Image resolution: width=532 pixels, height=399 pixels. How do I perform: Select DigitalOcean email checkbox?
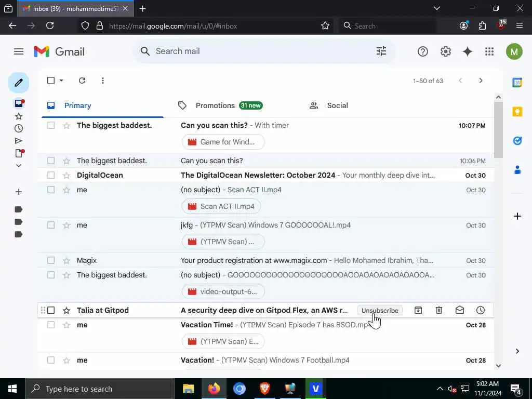(x=51, y=175)
